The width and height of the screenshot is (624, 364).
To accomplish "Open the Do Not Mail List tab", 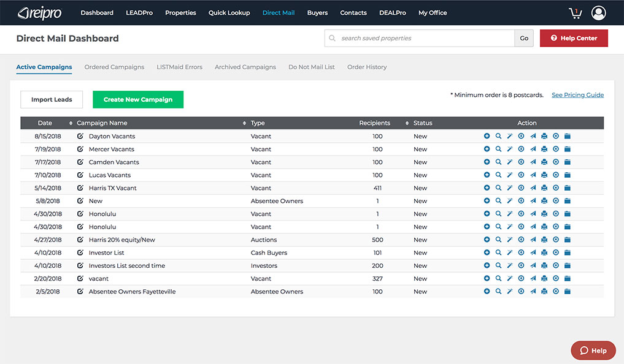I will coord(312,67).
